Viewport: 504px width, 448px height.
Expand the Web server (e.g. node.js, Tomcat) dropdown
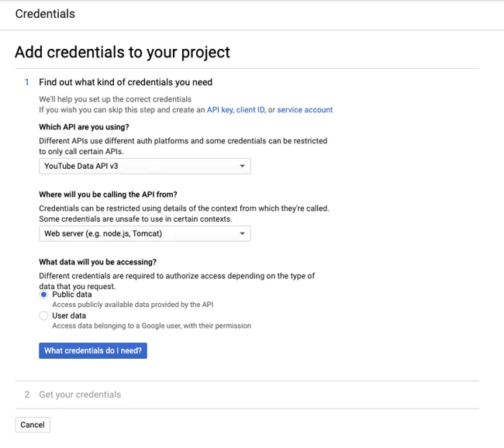coord(144,233)
